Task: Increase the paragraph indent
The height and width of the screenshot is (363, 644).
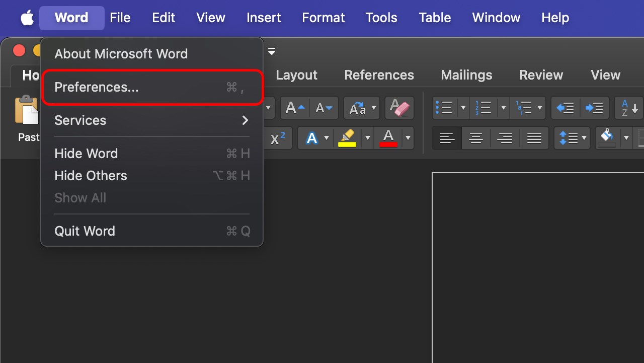Action: [x=594, y=108]
